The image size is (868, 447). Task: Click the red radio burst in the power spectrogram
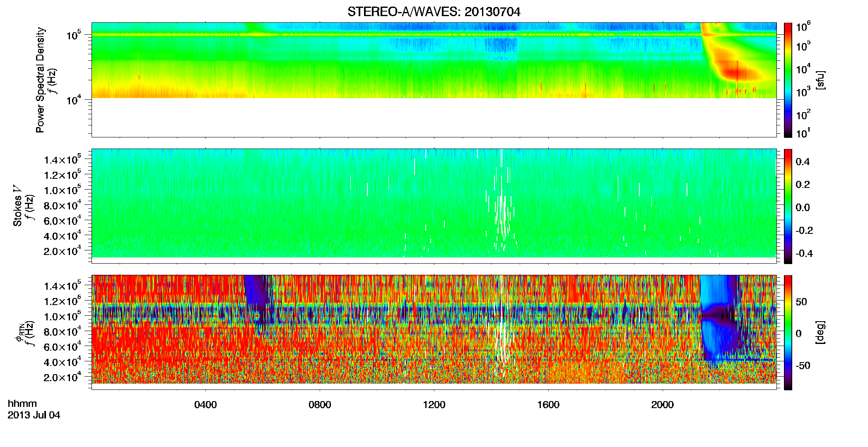(x=737, y=73)
